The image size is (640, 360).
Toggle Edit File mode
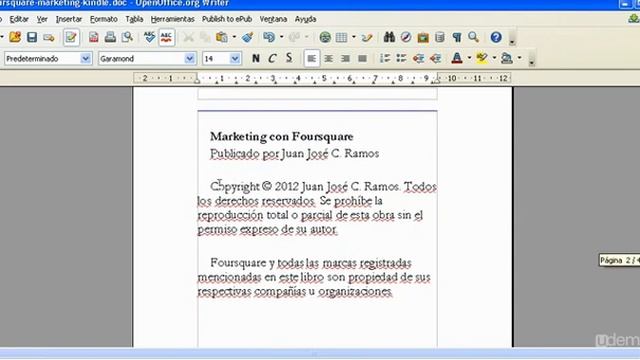click(71, 37)
